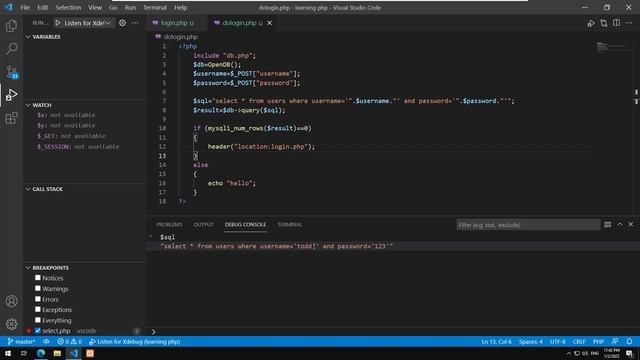This screenshot has height=360, width=640.
Task: Split the editor to the right
Action: point(616,23)
